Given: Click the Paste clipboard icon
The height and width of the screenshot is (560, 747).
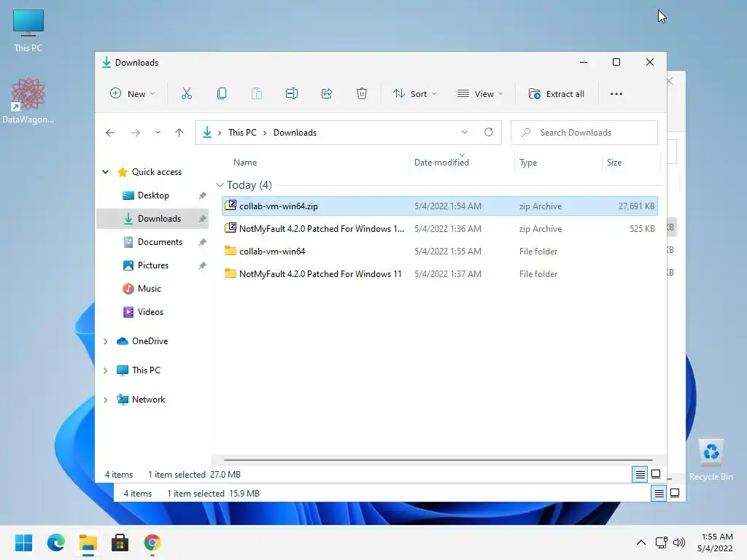Looking at the screenshot, I should click(256, 94).
